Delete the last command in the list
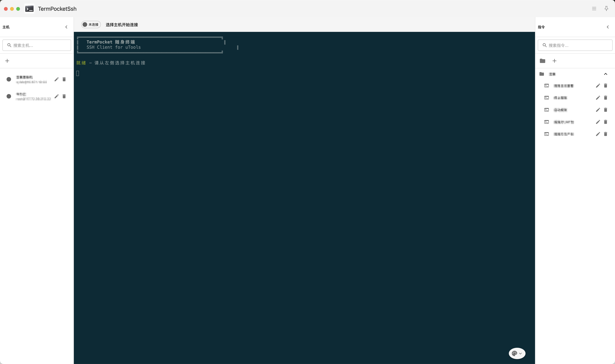This screenshot has height=364, width=615. tap(606, 134)
